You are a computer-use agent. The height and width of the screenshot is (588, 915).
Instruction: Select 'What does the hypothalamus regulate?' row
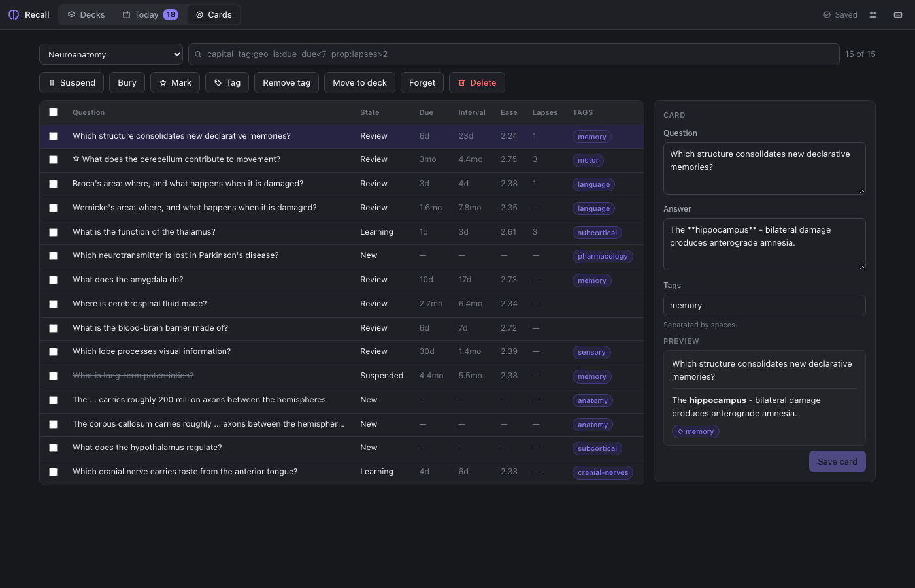[342, 448]
